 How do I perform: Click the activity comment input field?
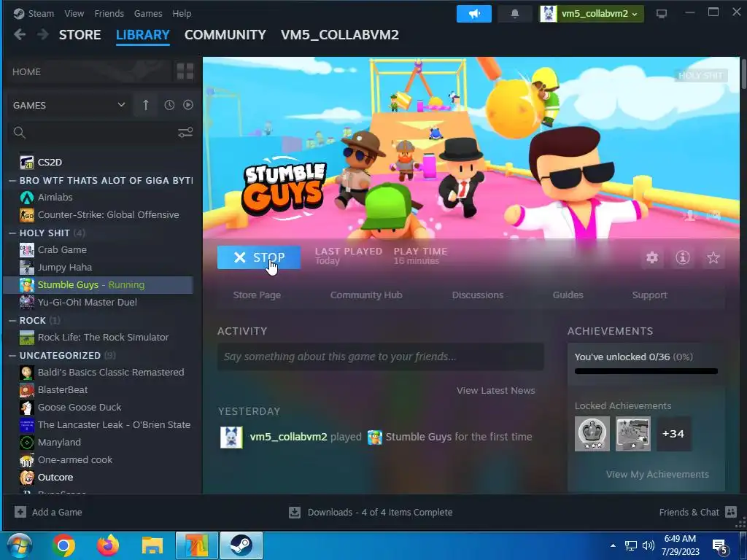381,357
